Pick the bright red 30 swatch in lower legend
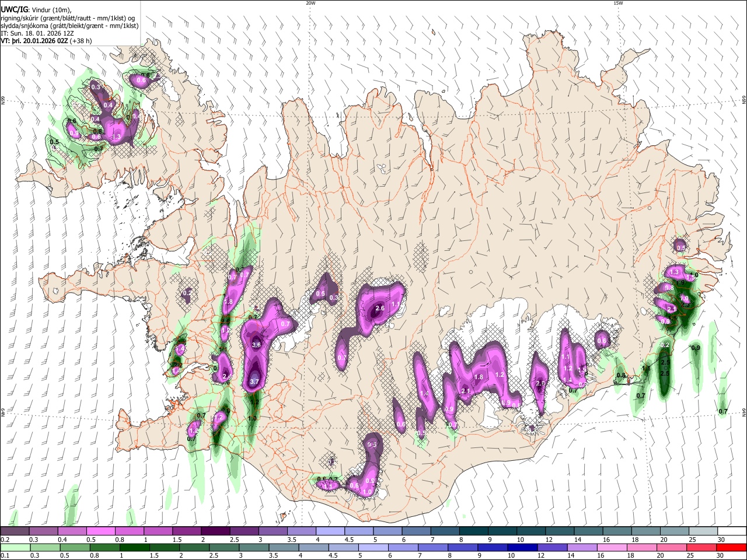Image resolution: width=747 pixels, height=560 pixels. [x=732, y=547]
